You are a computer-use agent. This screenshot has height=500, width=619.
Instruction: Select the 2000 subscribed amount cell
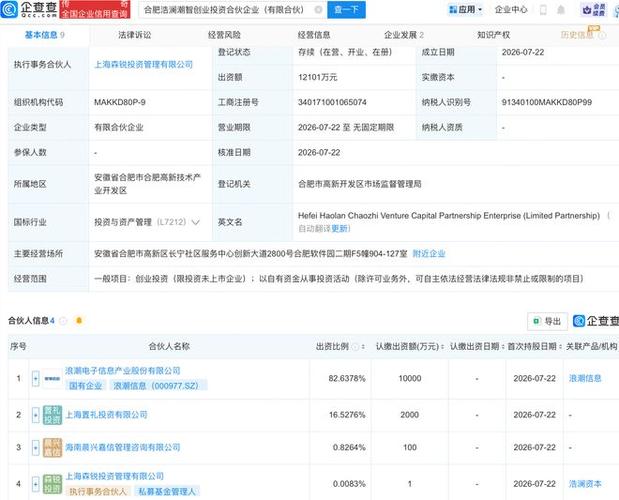410,415
